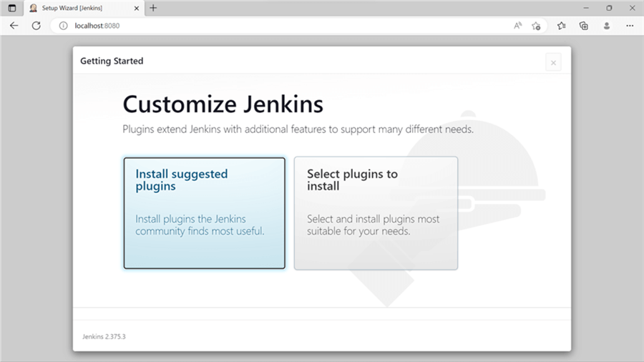This screenshot has height=362, width=644.
Task: Minimize the browser window
Action: [586, 8]
